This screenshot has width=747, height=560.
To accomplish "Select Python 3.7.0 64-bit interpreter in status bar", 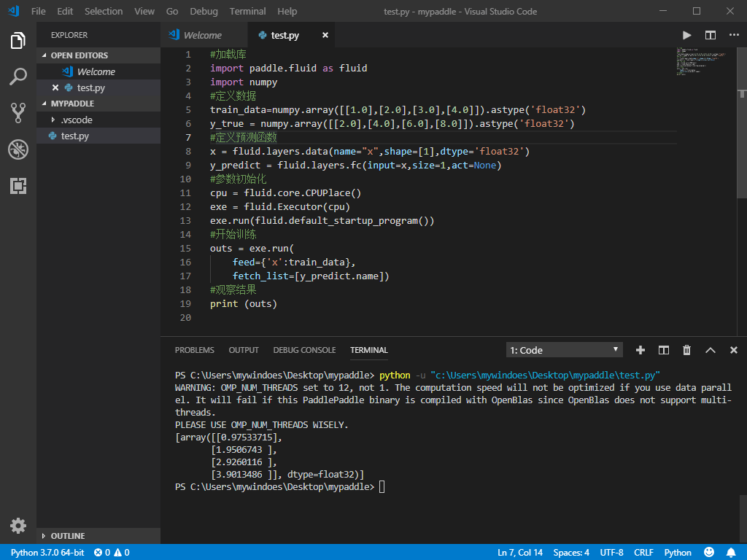I will coord(47,553).
